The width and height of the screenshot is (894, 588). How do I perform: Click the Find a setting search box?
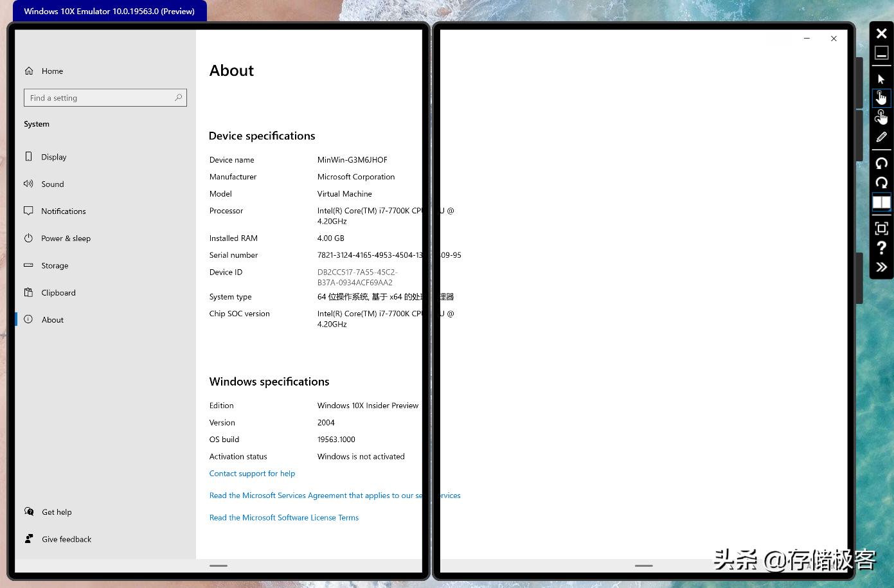[105, 98]
